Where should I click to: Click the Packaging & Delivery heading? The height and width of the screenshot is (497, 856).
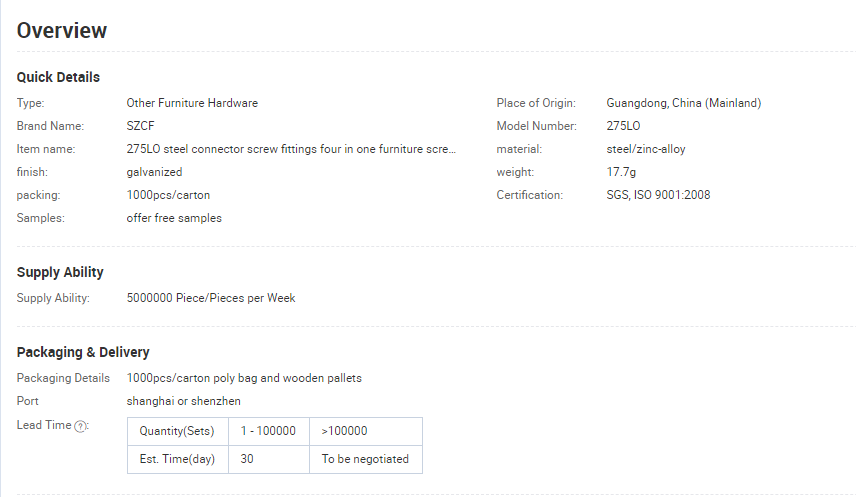tap(83, 352)
